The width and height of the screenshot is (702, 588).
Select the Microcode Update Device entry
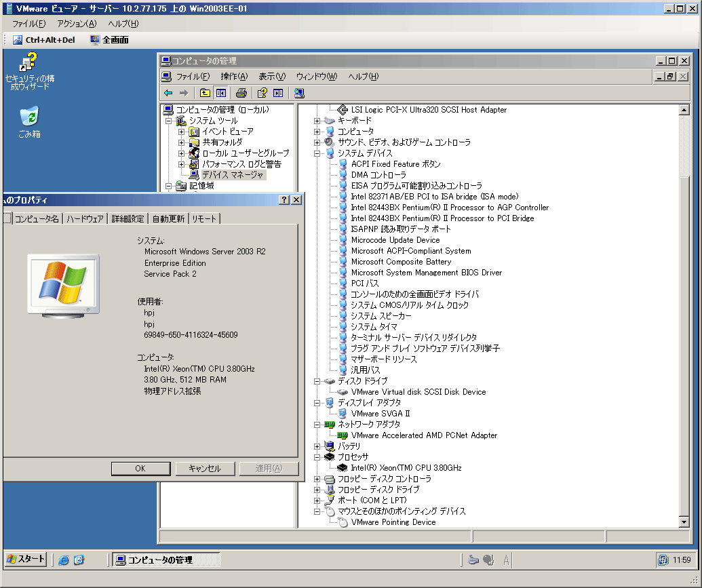[x=395, y=240]
